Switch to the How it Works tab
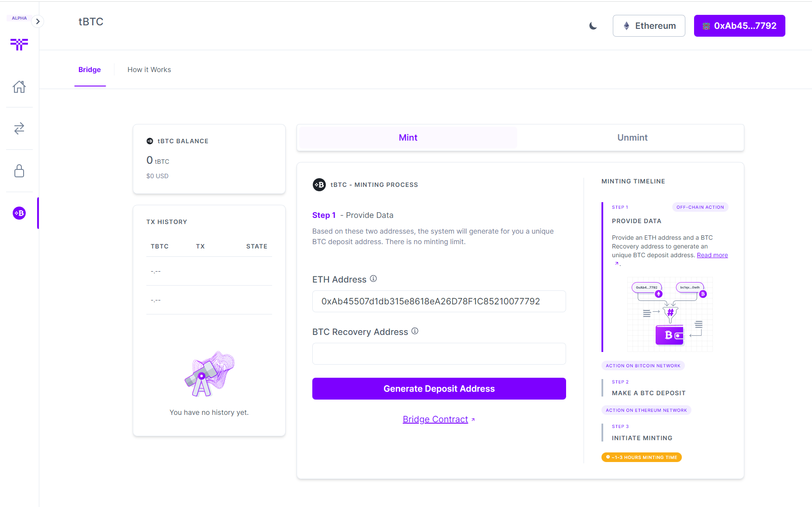The height and width of the screenshot is (507, 812). [x=149, y=69]
